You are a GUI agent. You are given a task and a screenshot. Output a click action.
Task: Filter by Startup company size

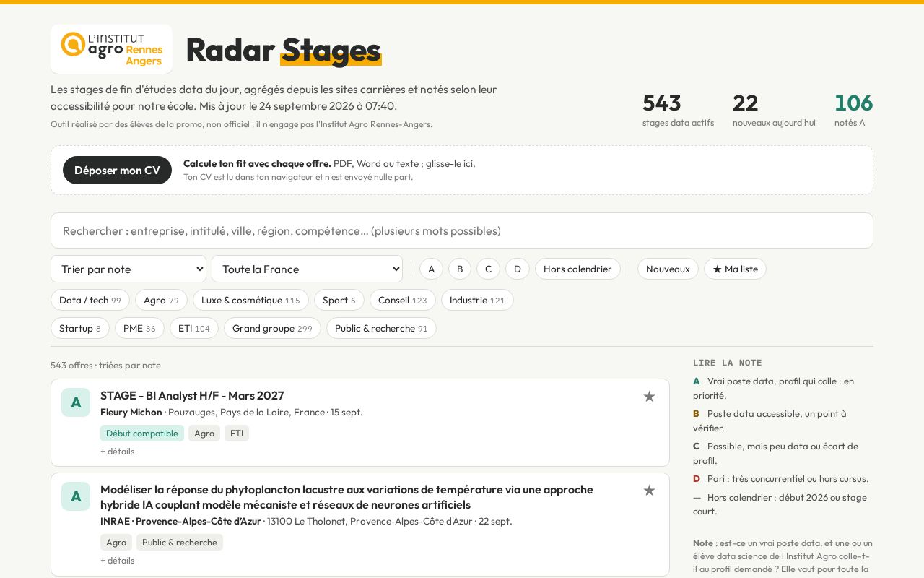[80, 328]
